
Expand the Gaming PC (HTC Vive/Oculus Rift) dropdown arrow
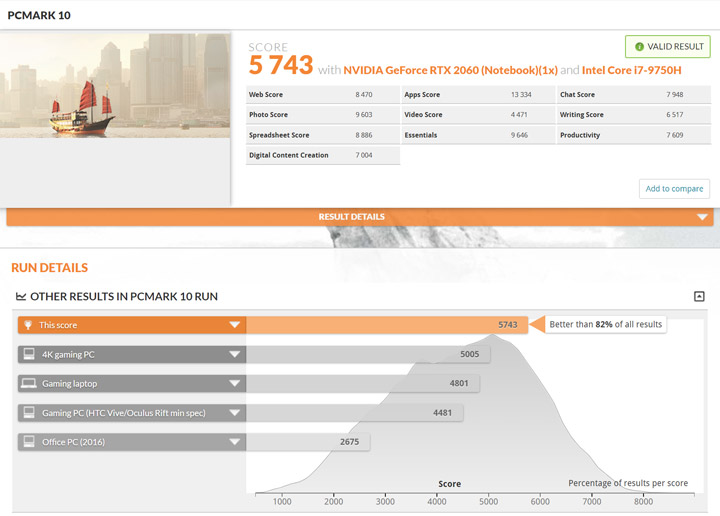(x=235, y=413)
